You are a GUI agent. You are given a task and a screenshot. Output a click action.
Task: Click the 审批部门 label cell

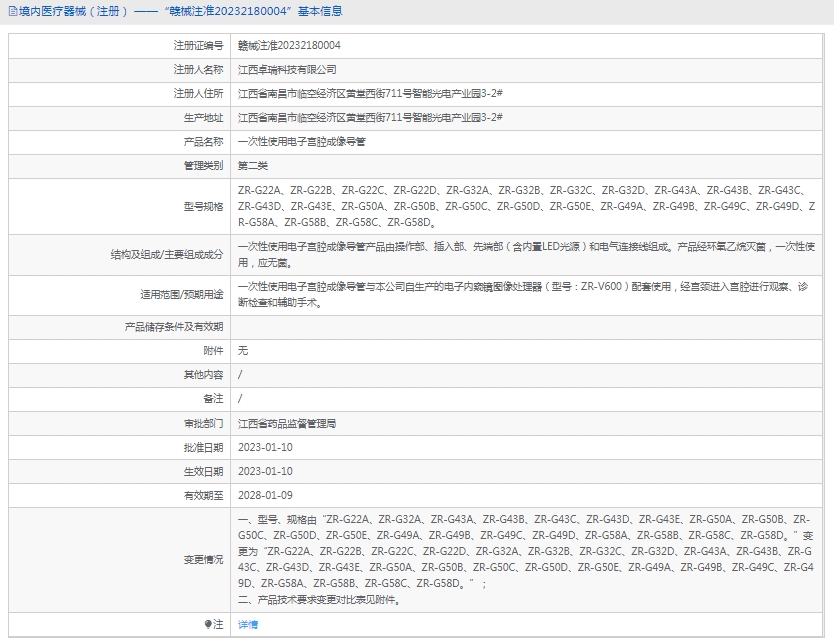point(119,423)
